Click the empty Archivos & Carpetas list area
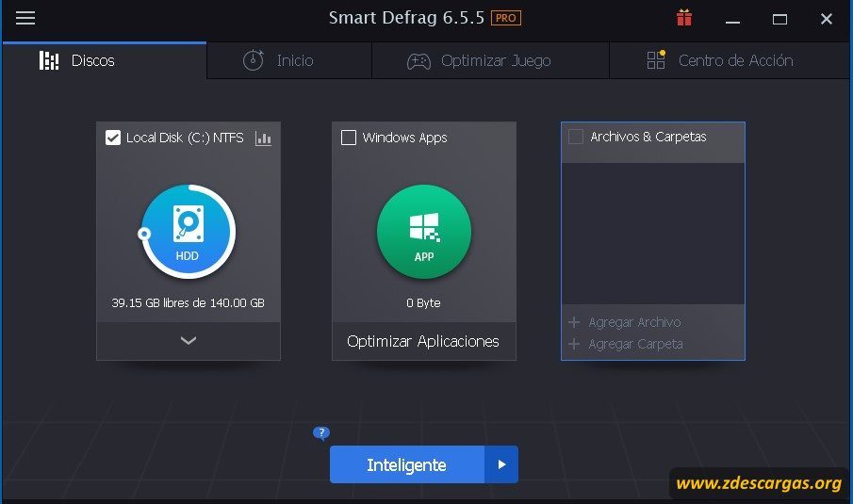Screen dimensions: 853x504 [653, 234]
